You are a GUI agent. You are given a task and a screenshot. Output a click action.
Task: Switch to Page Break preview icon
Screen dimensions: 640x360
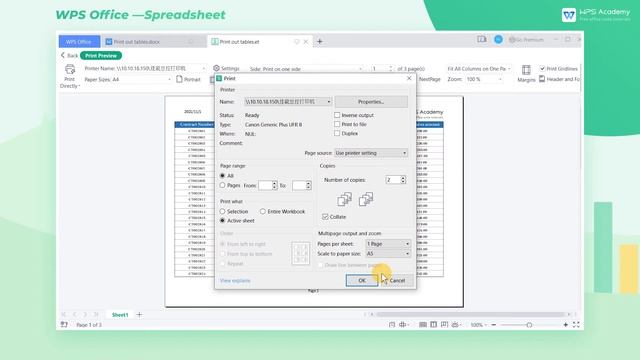coord(444,324)
